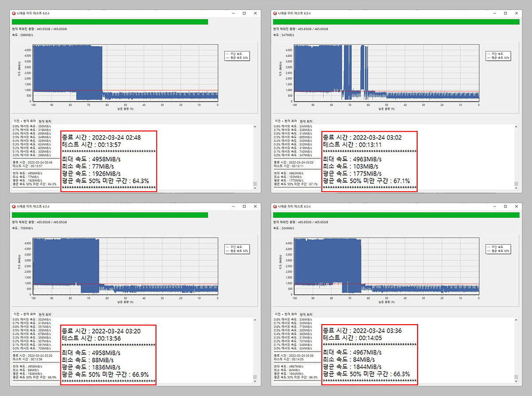Open 현재 회차 tab in the 03:20 window
This screenshot has width=532, height=396.
tap(45, 314)
